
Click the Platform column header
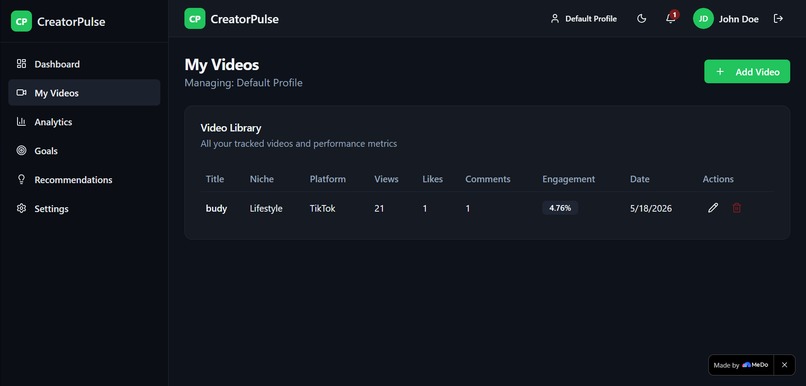tap(327, 179)
